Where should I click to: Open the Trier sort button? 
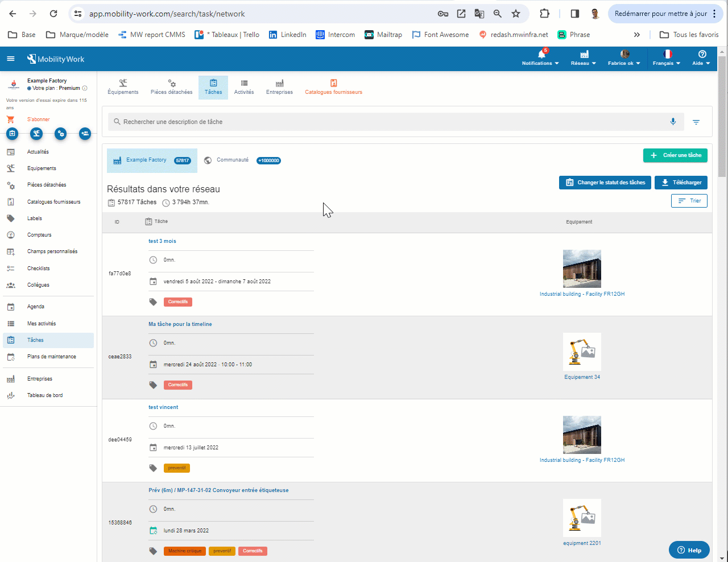(x=689, y=201)
